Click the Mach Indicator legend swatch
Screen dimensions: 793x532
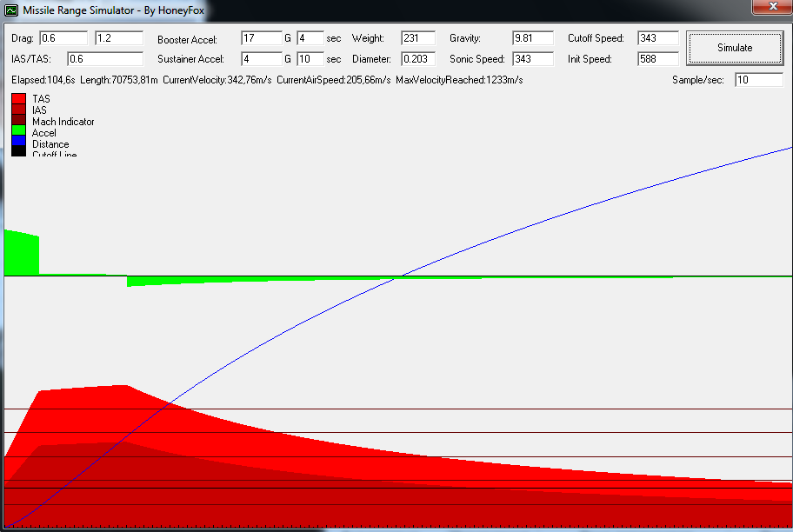tap(19, 121)
